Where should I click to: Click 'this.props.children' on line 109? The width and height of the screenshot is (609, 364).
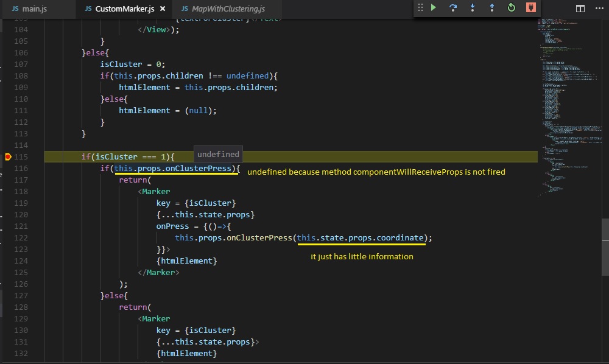(229, 87)
